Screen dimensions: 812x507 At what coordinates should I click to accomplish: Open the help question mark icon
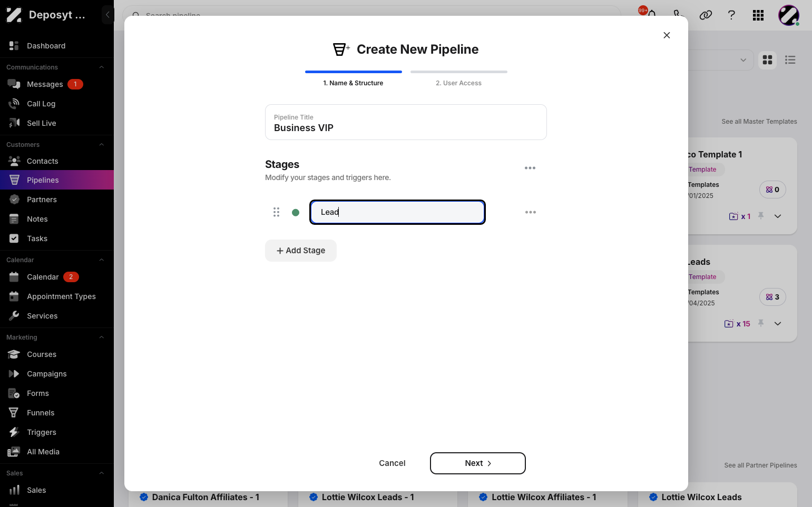pyautogui.click(x=731, y=15)
